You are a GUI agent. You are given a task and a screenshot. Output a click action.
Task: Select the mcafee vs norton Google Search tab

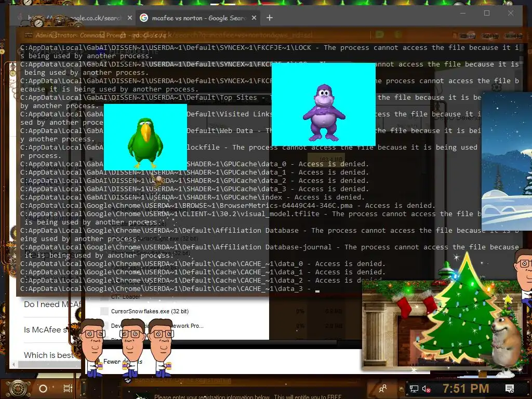coord(197,18)
